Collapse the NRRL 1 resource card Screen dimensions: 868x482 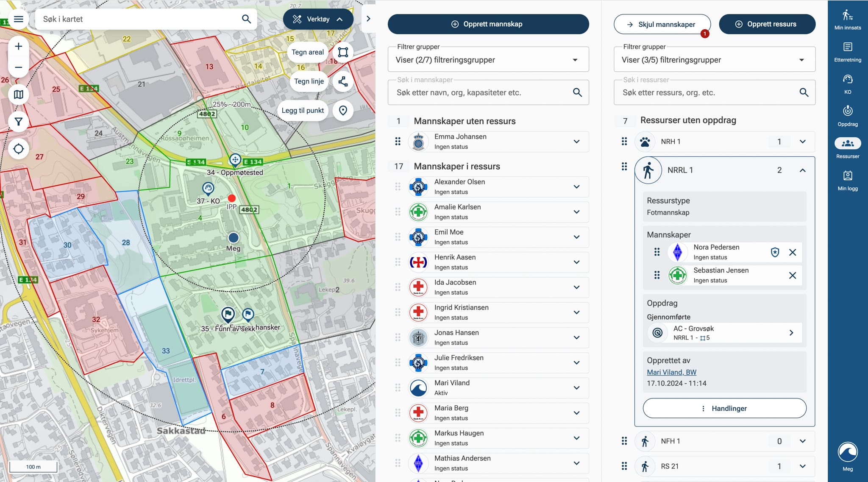coord(802,170)
